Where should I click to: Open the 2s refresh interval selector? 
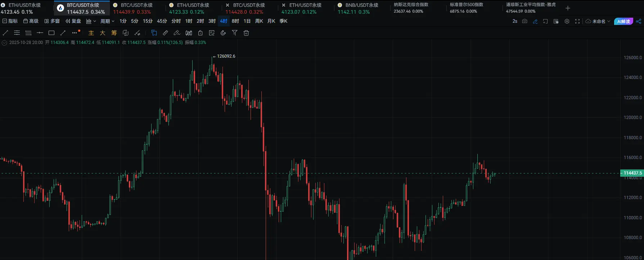515,21
